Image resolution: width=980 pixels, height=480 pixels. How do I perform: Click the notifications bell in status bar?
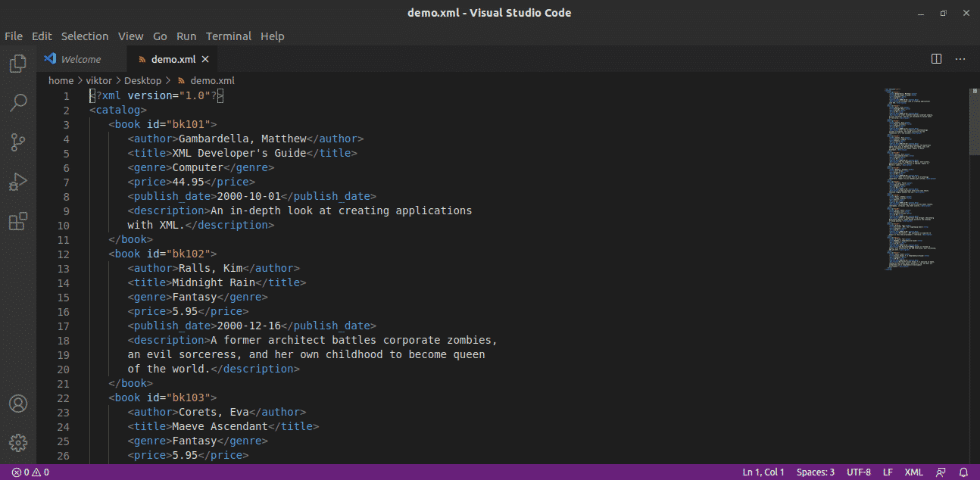[963, 472]
